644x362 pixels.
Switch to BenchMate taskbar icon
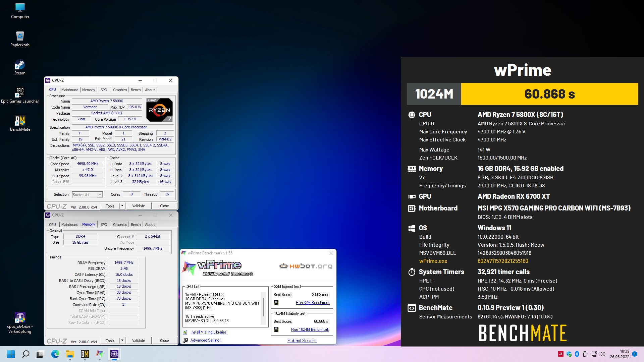(x=85, y=354)
